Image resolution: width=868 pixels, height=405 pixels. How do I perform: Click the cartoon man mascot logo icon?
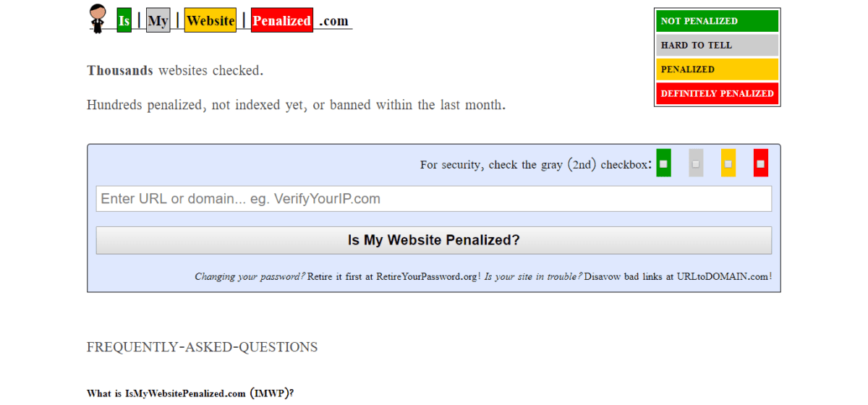[x=97, y=19]
